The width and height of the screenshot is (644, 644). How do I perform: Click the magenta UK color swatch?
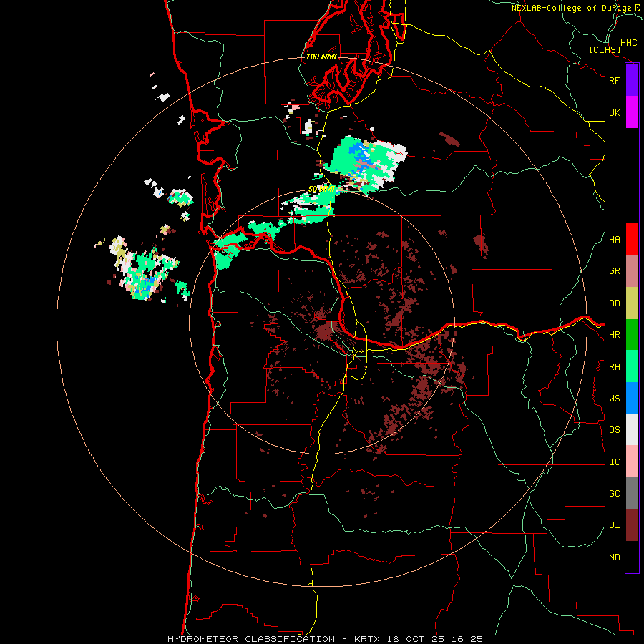click(x=632, y=112)
